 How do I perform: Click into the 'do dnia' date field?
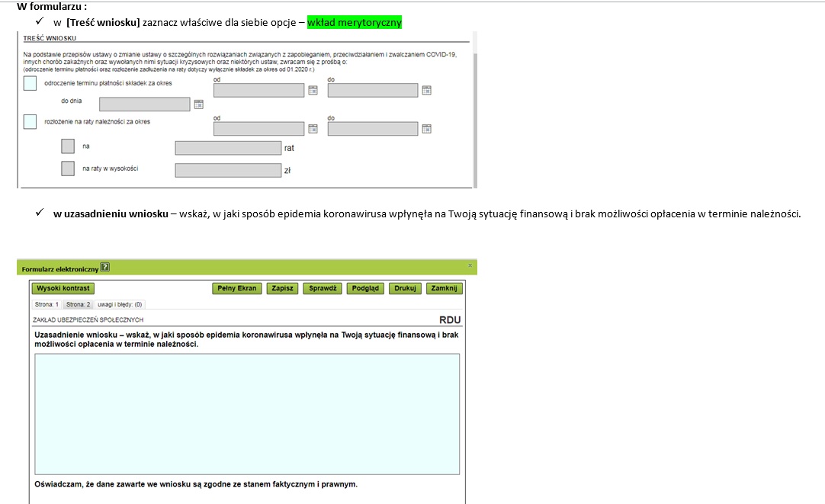[x=145, y=104]
